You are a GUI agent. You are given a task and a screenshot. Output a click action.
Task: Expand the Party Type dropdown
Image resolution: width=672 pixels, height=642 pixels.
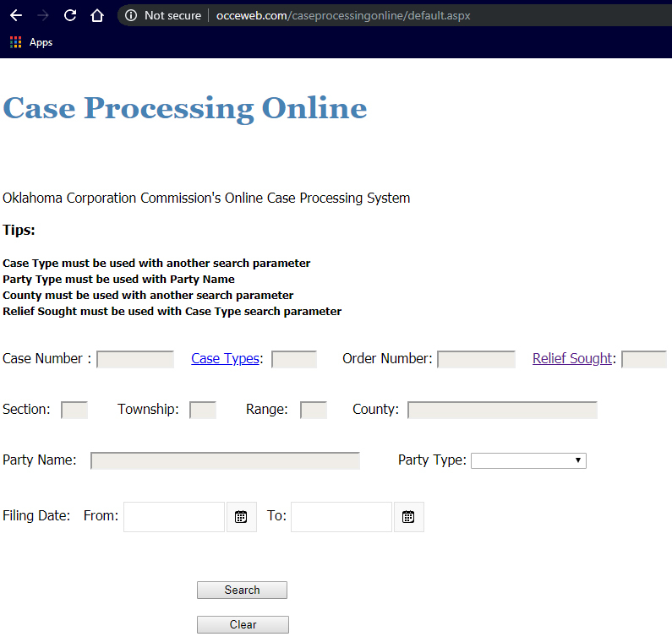(x=528, y=460)
